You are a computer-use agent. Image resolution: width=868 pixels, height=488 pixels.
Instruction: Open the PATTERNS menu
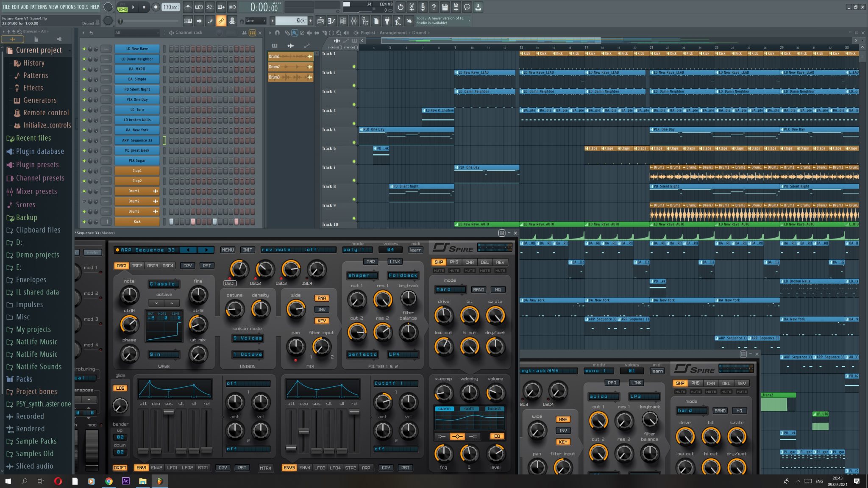[x=39, y=7]
